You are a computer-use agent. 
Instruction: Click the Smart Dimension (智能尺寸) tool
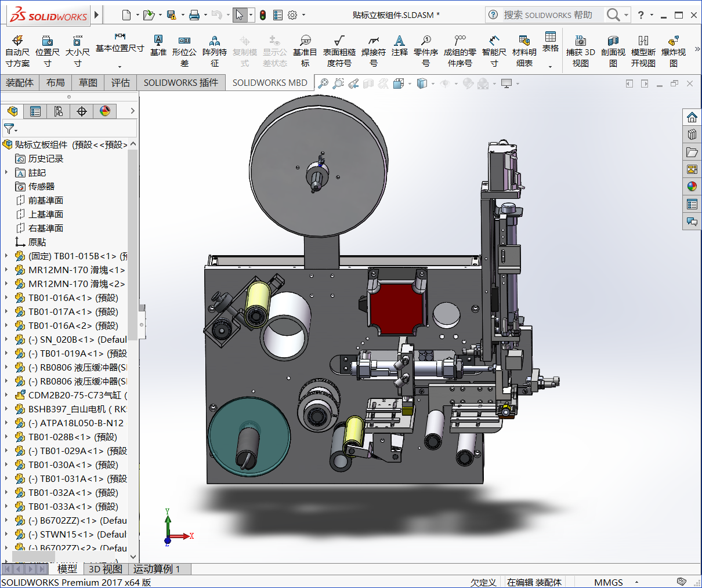click(494, 50)
